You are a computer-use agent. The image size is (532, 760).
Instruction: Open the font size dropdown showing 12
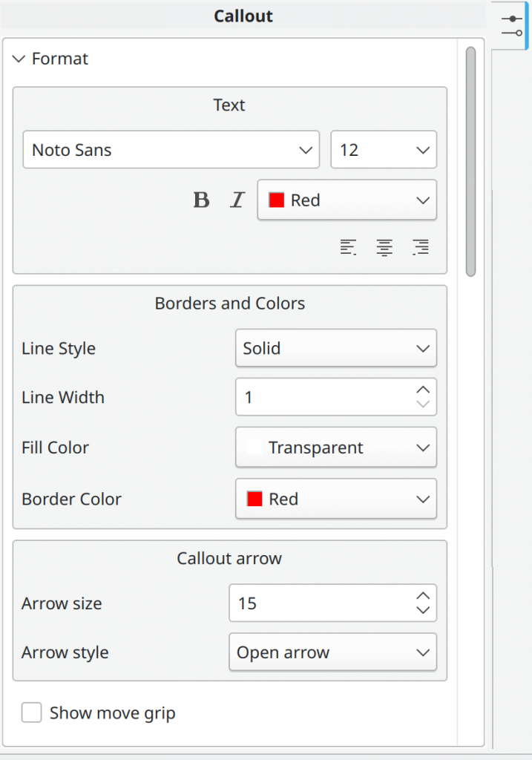point(384,149)
